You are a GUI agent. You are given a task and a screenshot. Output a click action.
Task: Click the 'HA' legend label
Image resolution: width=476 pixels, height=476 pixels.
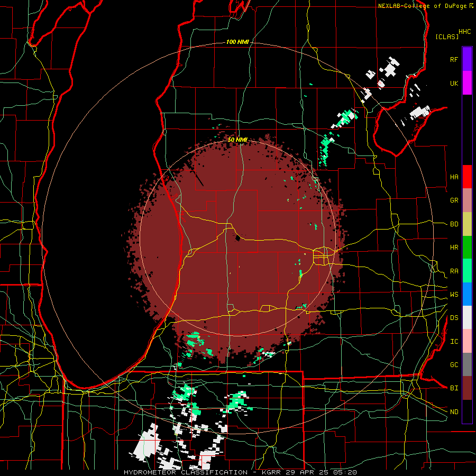click(454, 177)
